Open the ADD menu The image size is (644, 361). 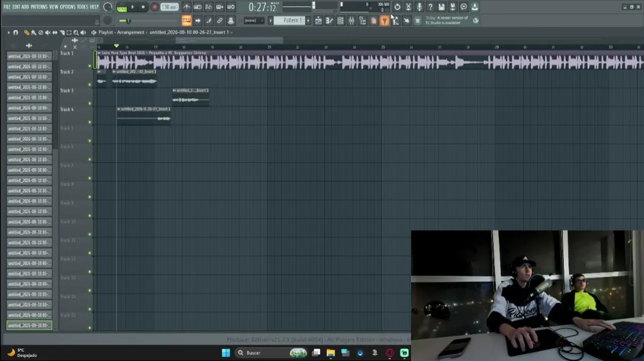point(25,7)
